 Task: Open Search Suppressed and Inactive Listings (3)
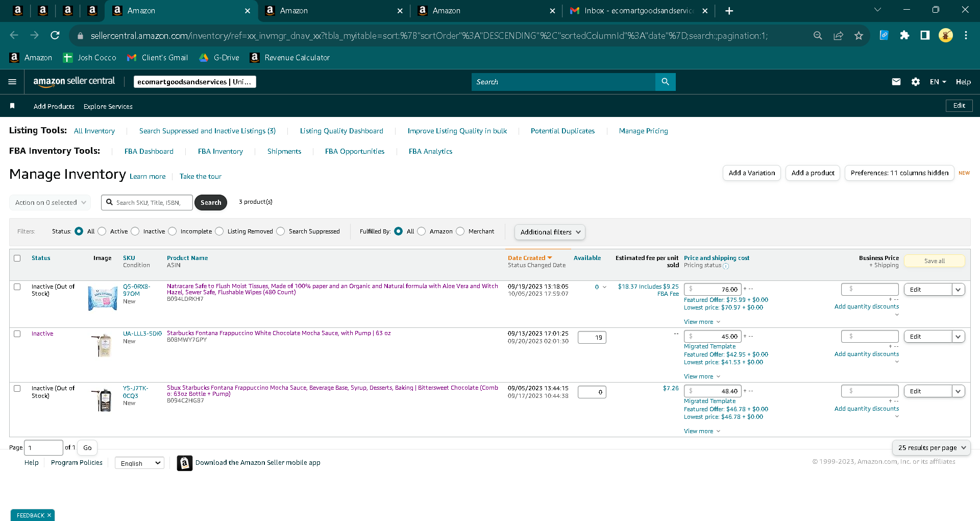point(207,131)
